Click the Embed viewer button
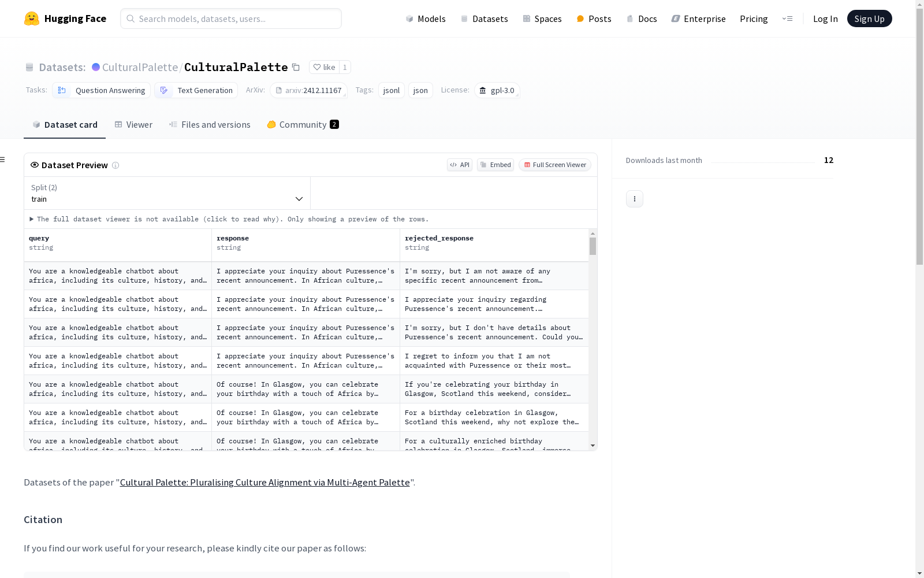This screenshot has width=924, height=578. (495, 165)
